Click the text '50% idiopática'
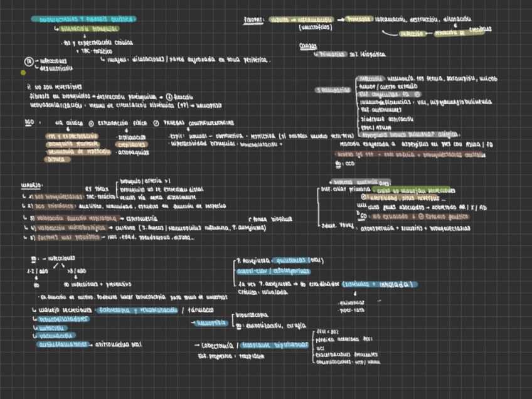This screenshot has width=532, height=399. pos(368,55)
